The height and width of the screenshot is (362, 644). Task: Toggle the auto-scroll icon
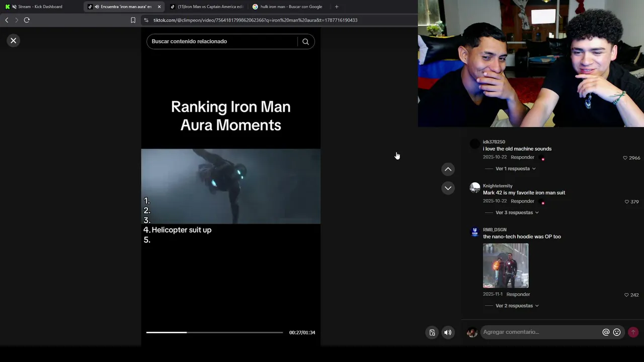[x=432, y=332]
